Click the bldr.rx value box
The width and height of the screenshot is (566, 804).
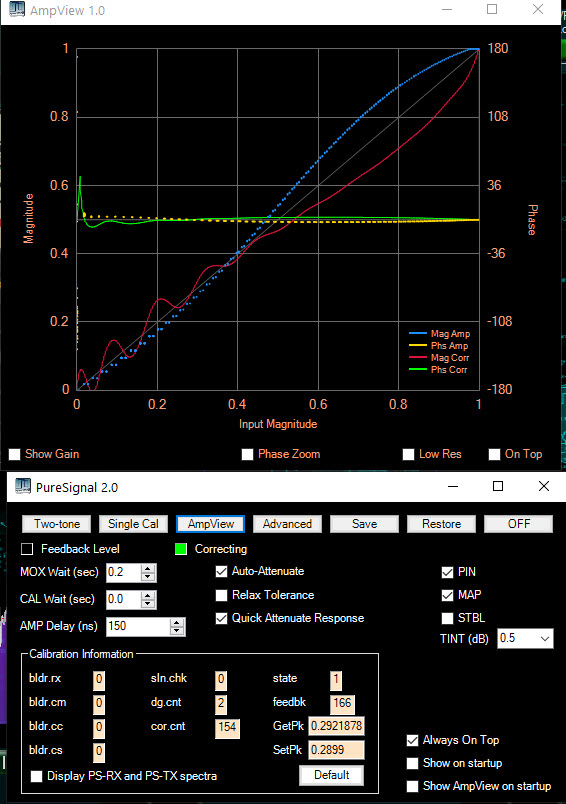[99, 680]
